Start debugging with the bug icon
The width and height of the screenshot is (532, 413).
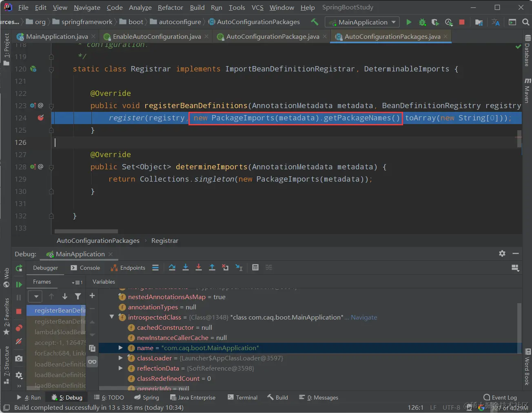point(422,22)
